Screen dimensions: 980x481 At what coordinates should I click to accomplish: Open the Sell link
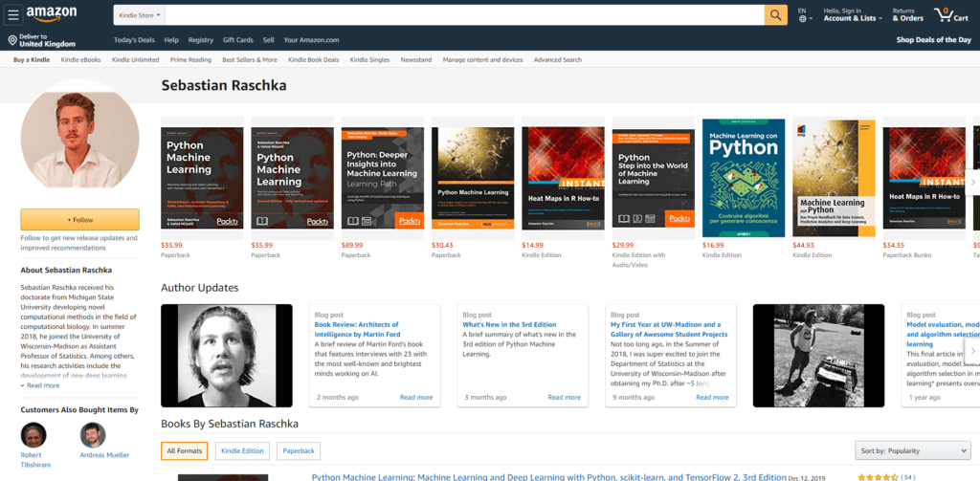point(269,40)
